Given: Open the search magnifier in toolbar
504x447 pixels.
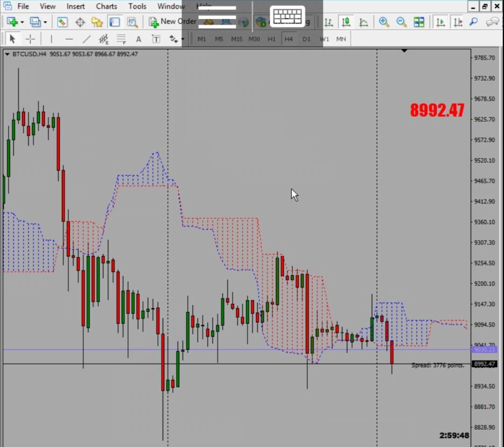Looking at the screenshot, I should (474, 22).
